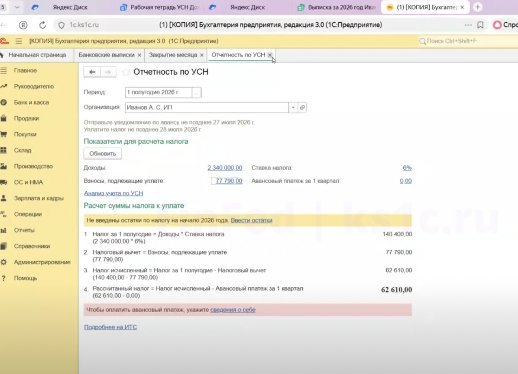This screenshot has height=374, width=518.
Task: Open the Руководителю sidebar icon
Action: pyautogui.click(x=3, y=86)
